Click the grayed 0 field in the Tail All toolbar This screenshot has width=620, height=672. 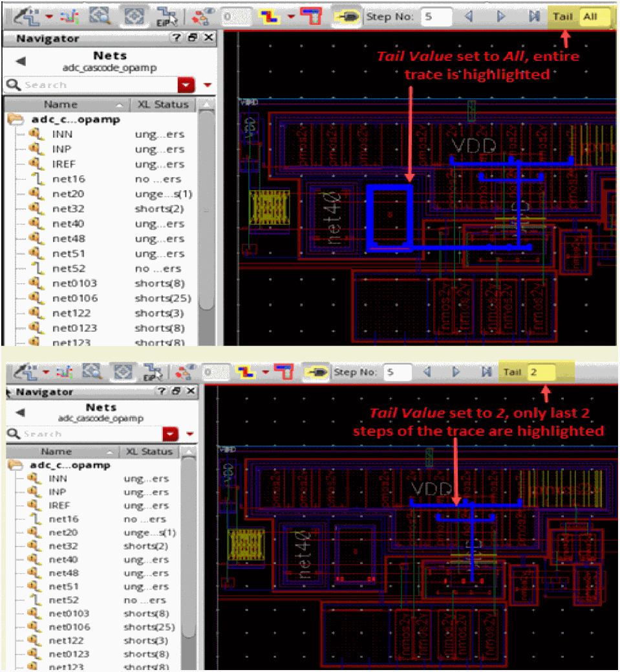(236, 17)
